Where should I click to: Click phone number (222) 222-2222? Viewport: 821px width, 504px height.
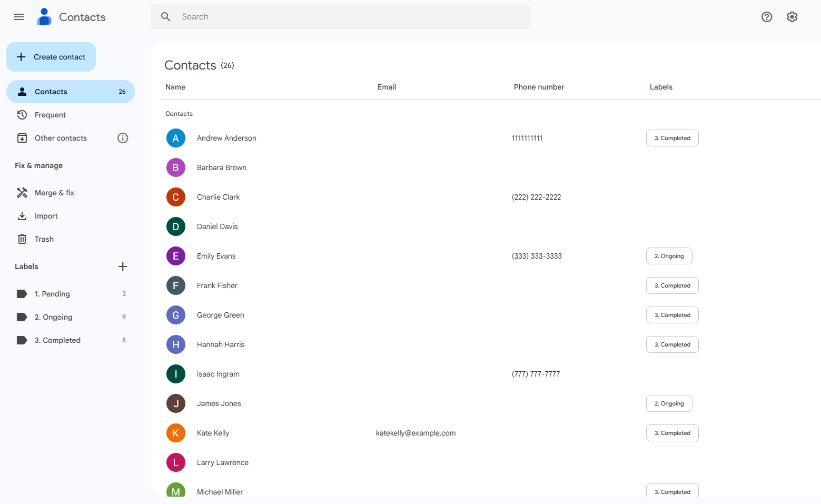tap(536, 197)
